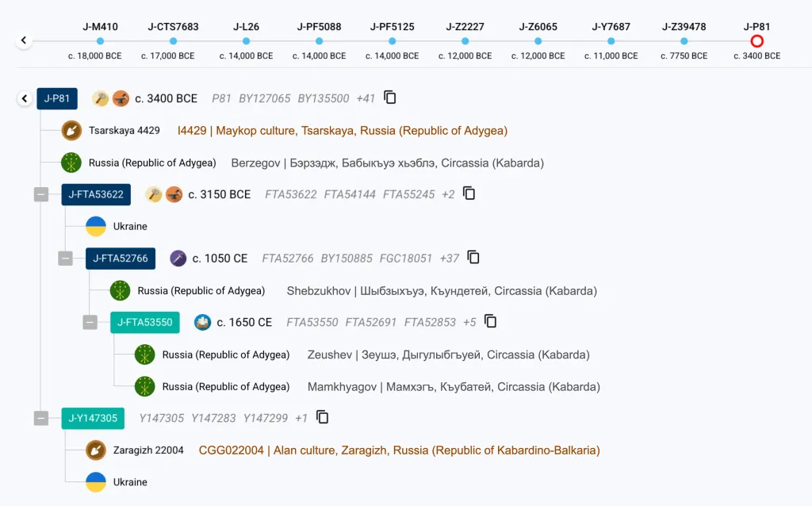The width and height of the screenshot is (812, 506).
Task: Click Circassian flag beside Berzegov entry
Action: point(72,163)
